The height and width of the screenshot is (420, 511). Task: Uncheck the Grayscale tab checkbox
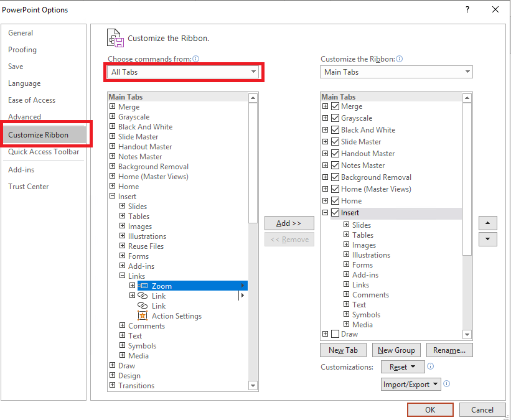click(x=335, y=118)
